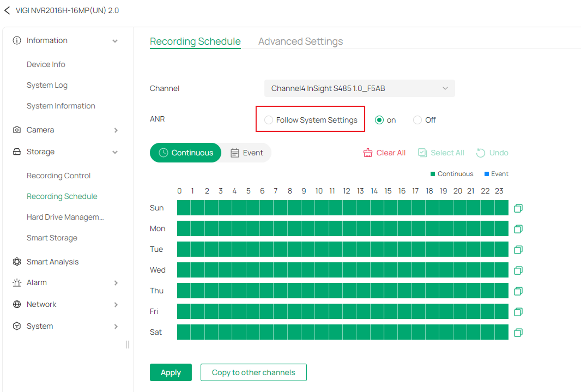
Task: Click the Smart Analysis icon in sidebar
Action: pos(17,262)
